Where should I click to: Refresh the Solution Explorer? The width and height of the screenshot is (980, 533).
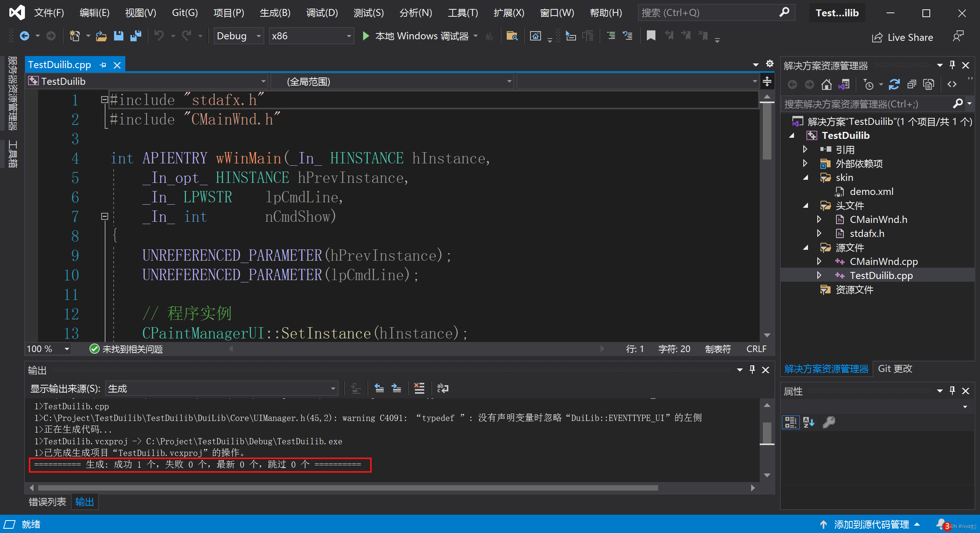click(x=894, y=84)
